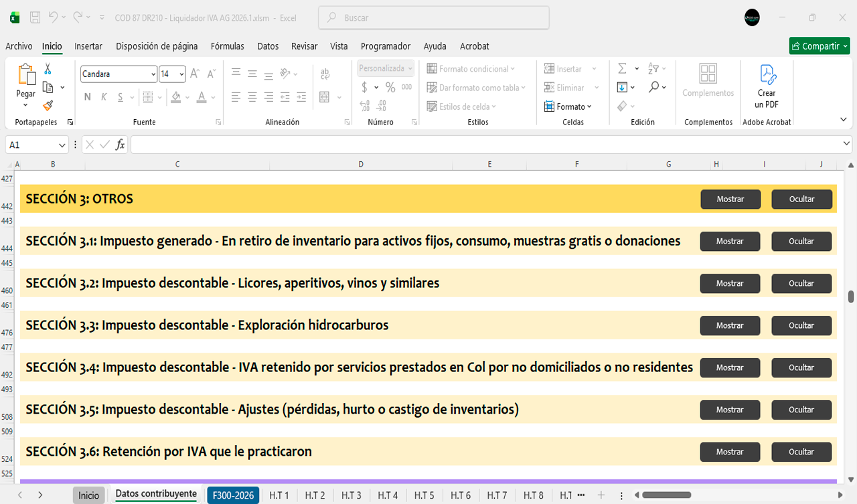This screenshot has height=504, width=857.
Task: Click Ocultar for Sección 3.6 Retención
Action: click(x=801, y=452)
